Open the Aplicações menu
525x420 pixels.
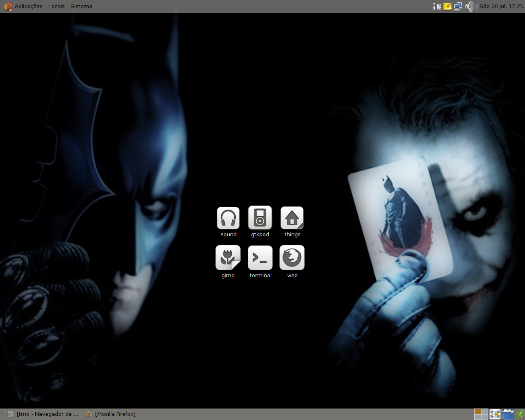pyautogui.click(x=28, y=7)
